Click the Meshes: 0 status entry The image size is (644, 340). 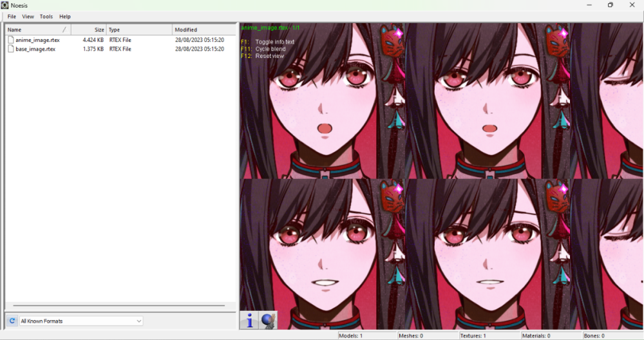click(428, 335)
